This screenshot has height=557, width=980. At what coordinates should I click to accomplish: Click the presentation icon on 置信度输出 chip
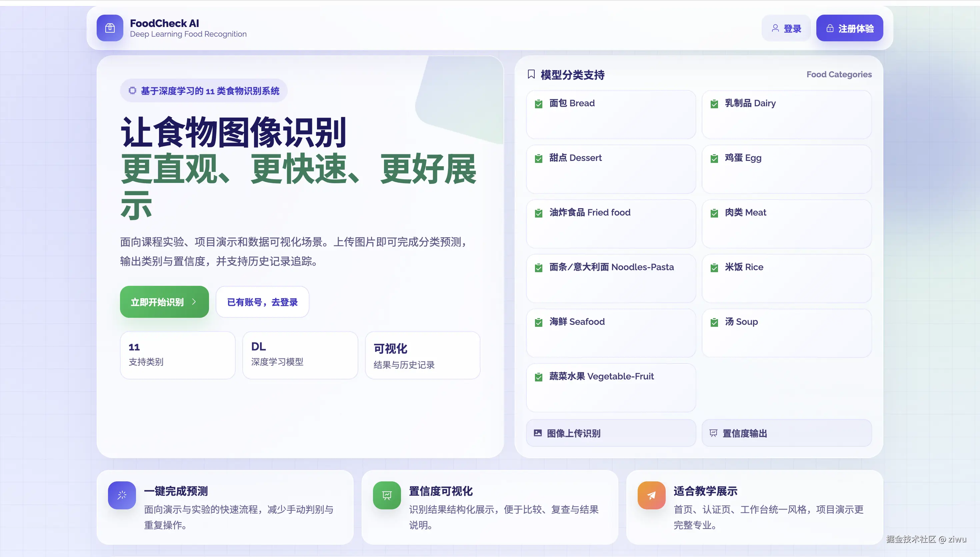pyautogui.click(x=714, y=433)
